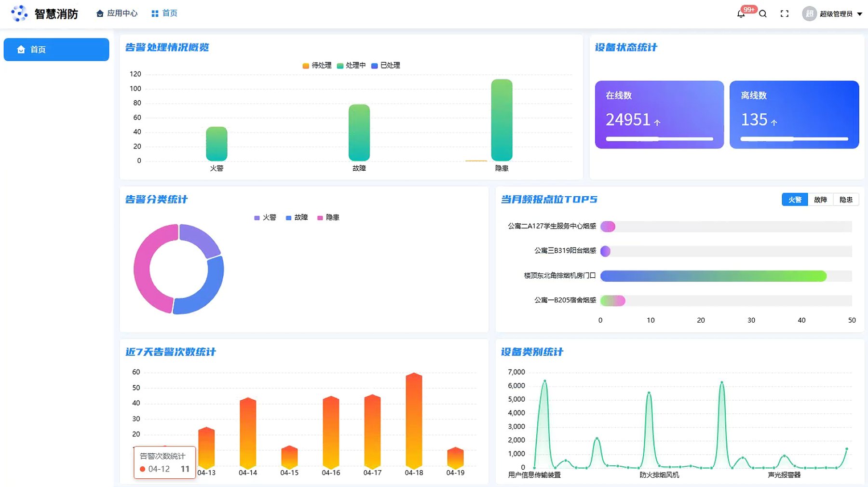Toggle 隐患 legend in 告警分类统计
Image resolution: width=868 pixels, height=487 pixels.
pos(328,217)
